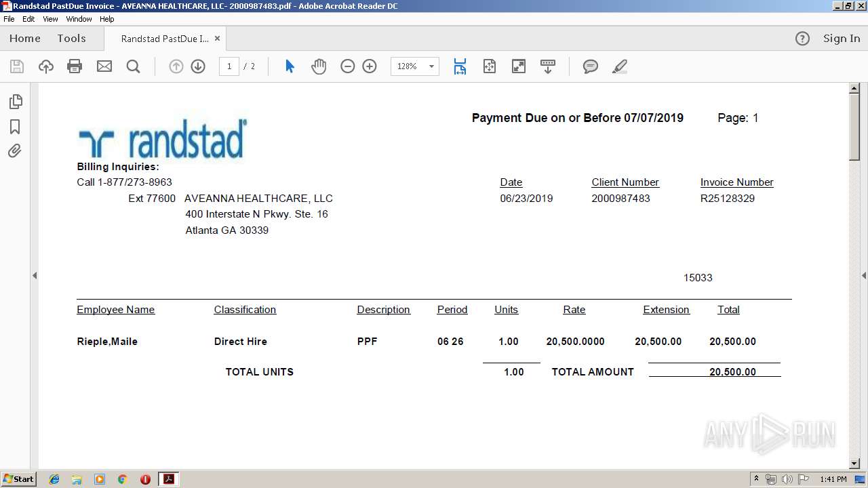Print the document using printer icon
The image size is (868, 488).
click(75, 66)
